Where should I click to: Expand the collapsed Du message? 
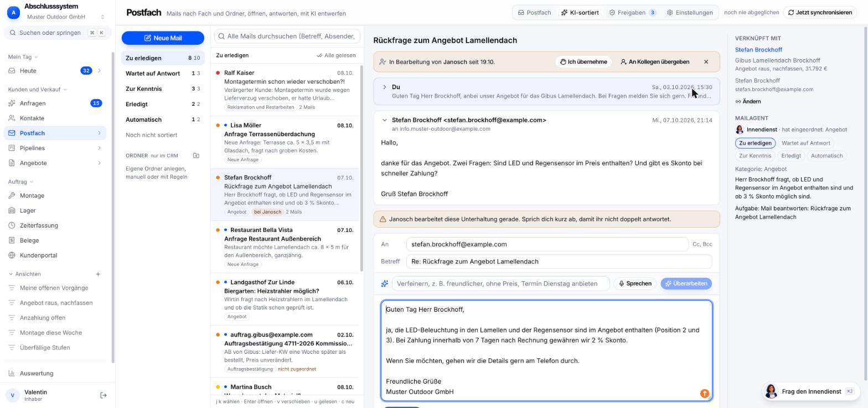[x=385, y=87]
